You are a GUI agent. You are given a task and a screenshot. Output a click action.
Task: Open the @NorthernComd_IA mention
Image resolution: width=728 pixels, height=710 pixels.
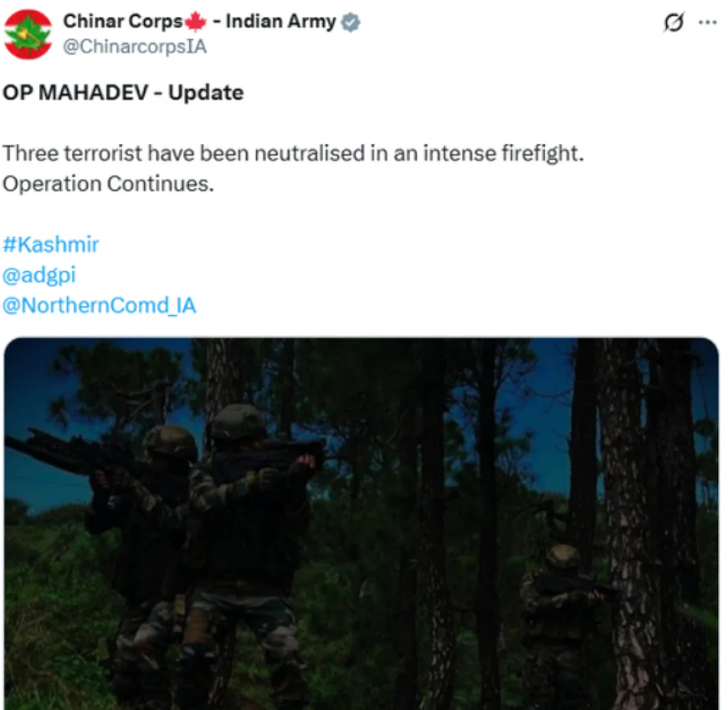[x=100, y=306]
